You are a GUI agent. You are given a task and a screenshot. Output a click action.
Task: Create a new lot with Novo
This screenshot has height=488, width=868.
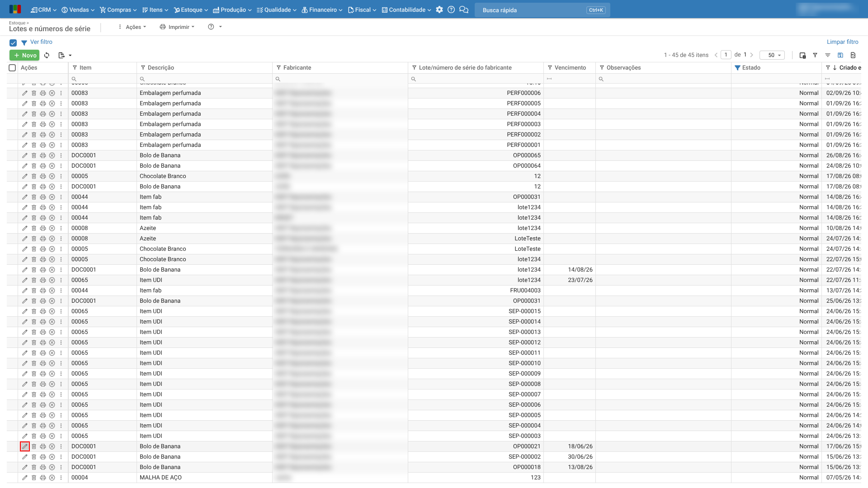[24, 55]
